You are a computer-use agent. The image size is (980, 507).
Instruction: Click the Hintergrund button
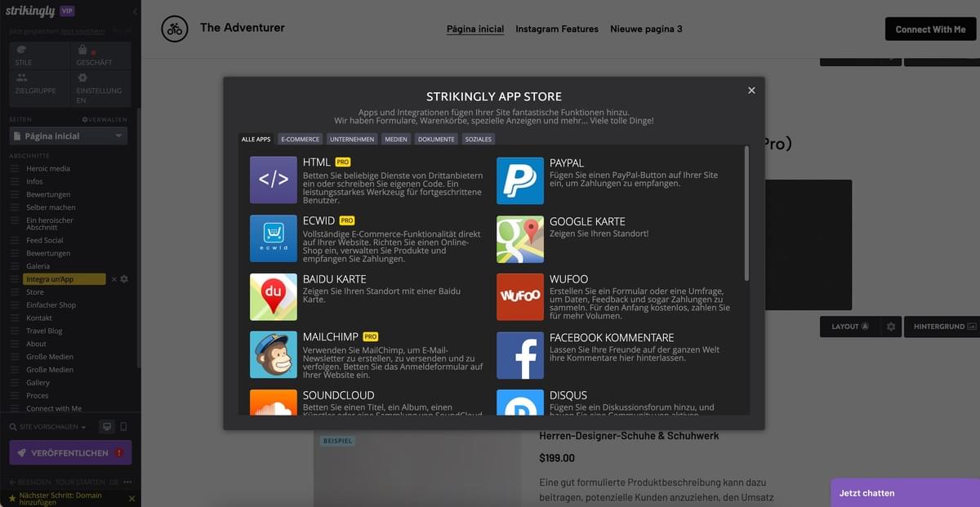click(x=944, y=327)
